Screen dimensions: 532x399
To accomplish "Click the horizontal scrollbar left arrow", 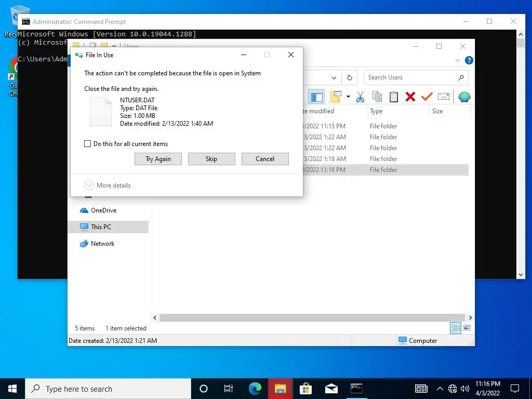I will 155,317.
